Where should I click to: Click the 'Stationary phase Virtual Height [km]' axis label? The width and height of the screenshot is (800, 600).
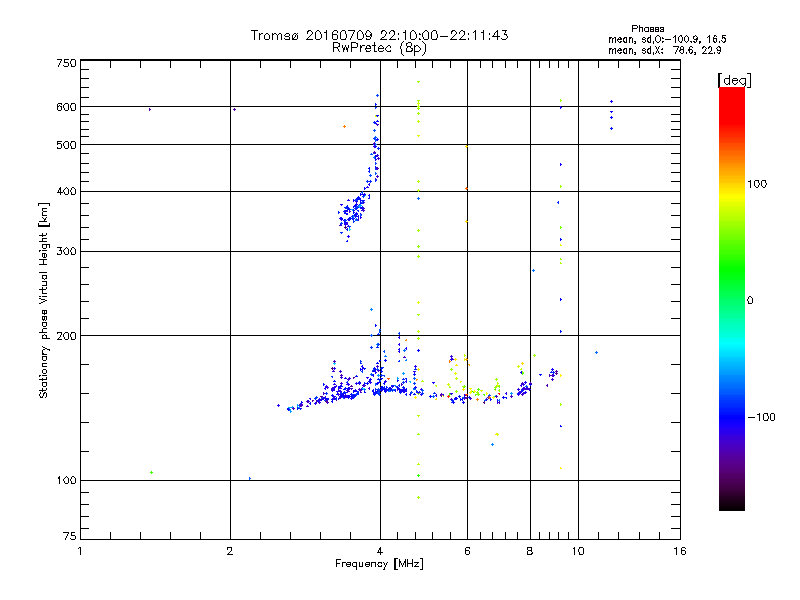(x=43, y=300)
